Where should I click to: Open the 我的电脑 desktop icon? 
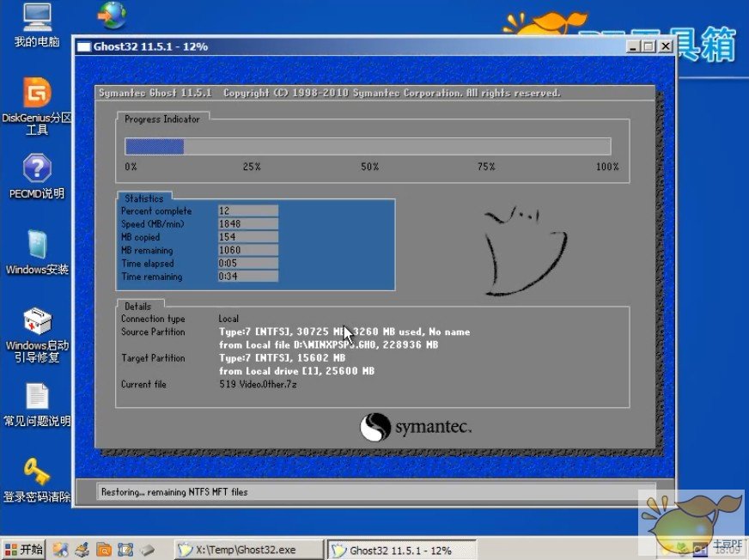37,25
